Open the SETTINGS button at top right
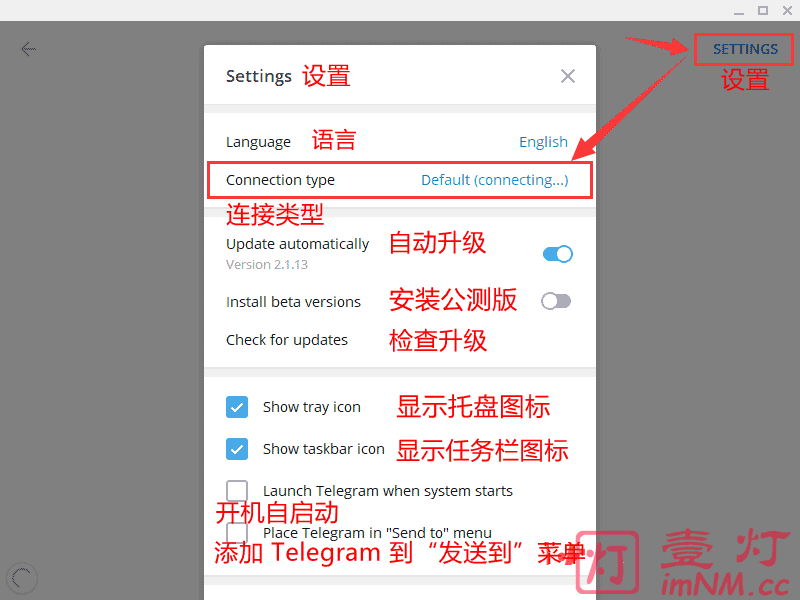This screenshot has height=600, width=800. (x=744, y=49)
